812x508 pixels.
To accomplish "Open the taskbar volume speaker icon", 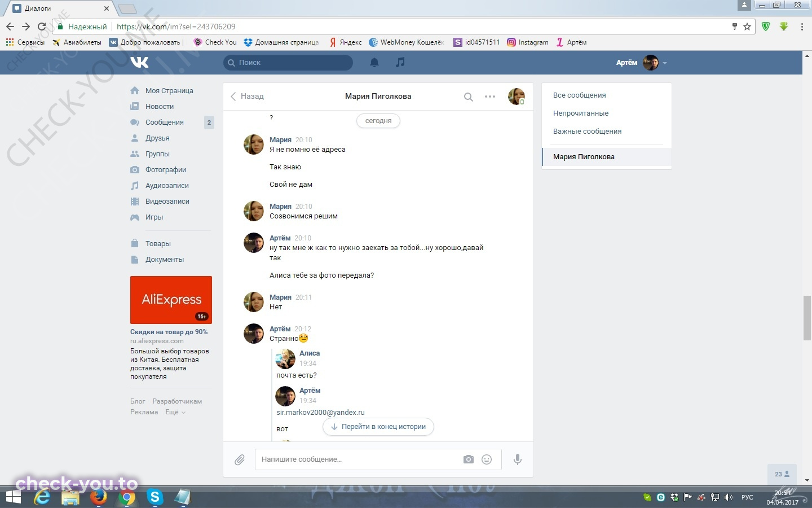I will pos(729,497).
